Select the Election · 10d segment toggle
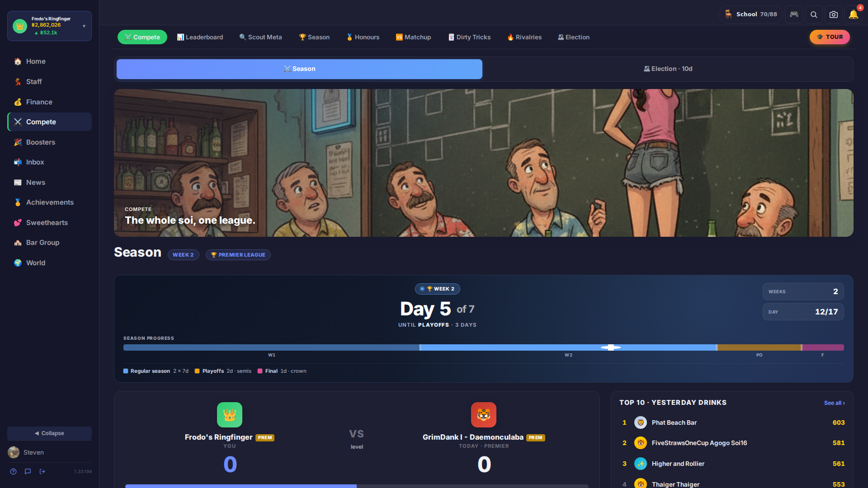 [x=668, y=69]
